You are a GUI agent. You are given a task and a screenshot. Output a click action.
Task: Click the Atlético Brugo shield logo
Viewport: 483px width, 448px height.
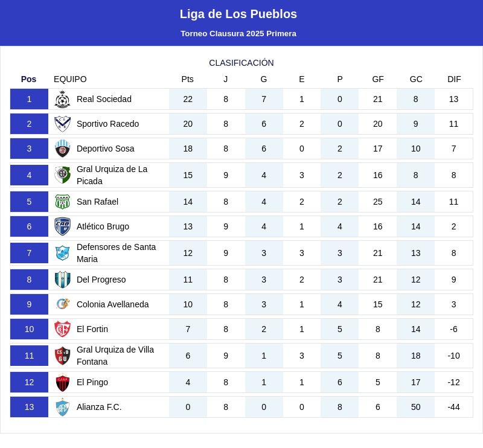coord(63,226)
